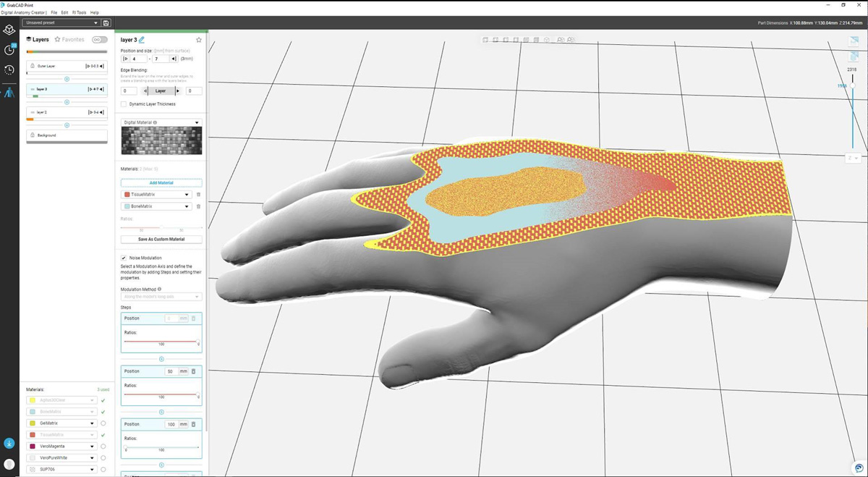
Task: Rename layer 3 with the pencil icon
Action: [142, 40]
